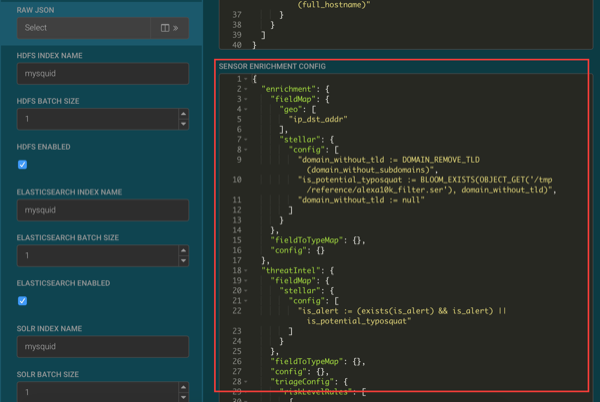Click the Solr Batch Size input
The width and height of the screenshot is (600, 402).
tap(98, 392)
